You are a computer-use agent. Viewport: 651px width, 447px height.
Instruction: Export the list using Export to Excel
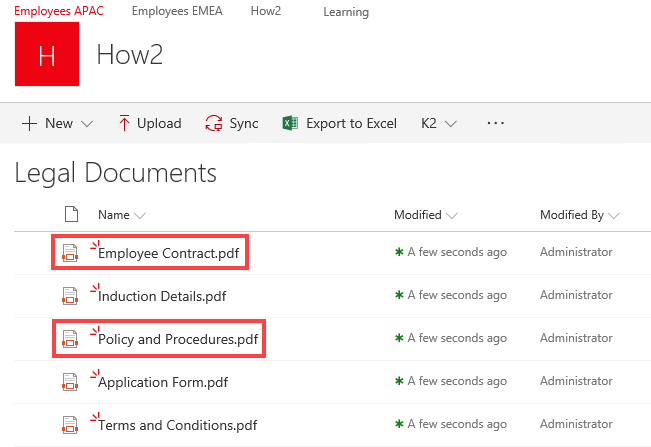click(339, 123)
